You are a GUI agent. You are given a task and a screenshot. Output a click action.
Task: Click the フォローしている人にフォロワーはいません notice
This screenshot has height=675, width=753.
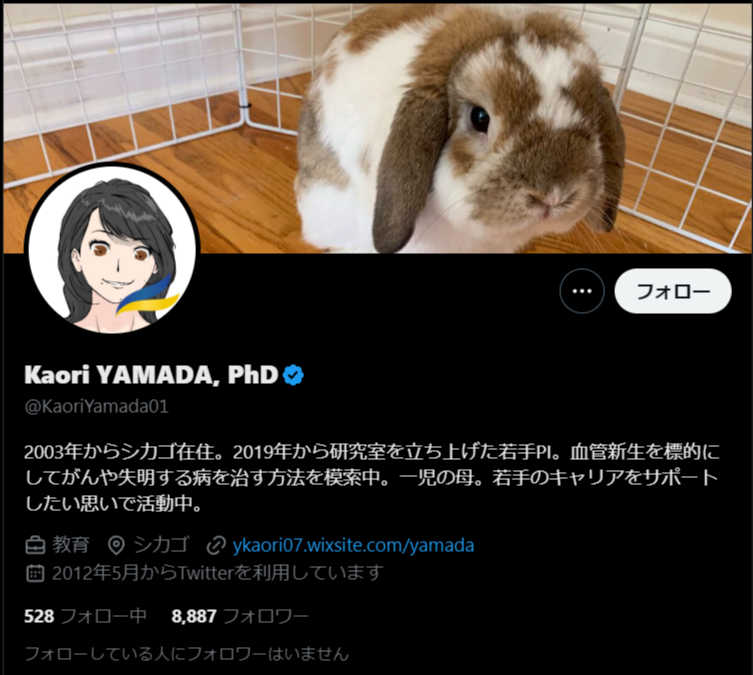tap(186, 654)
